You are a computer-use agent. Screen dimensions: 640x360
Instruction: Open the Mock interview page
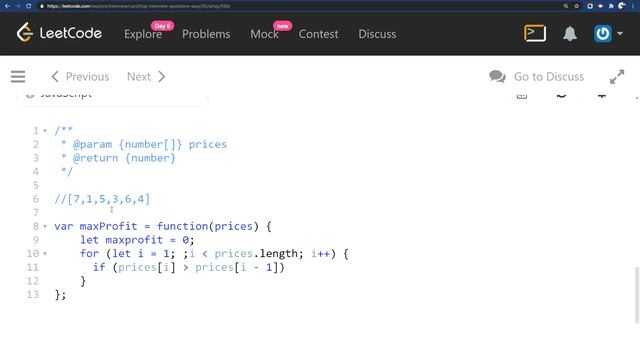click(x=264, y=34)
